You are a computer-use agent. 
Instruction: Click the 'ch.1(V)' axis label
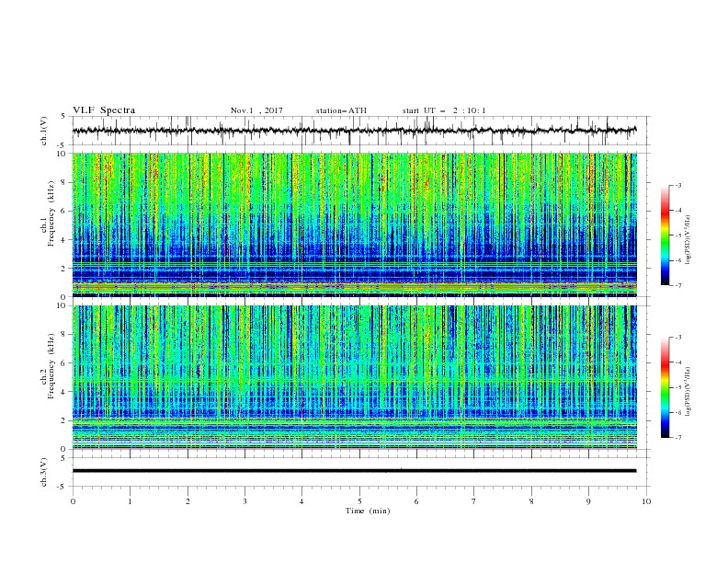44,131
